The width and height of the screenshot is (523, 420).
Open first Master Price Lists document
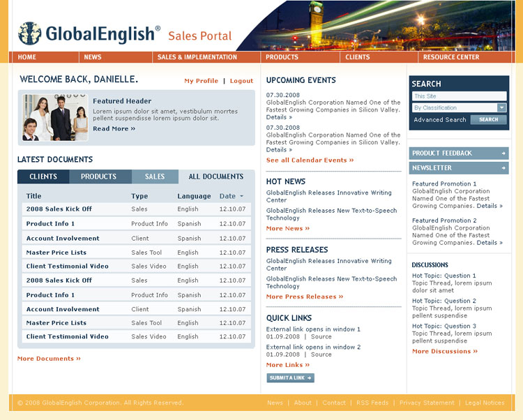56,253
